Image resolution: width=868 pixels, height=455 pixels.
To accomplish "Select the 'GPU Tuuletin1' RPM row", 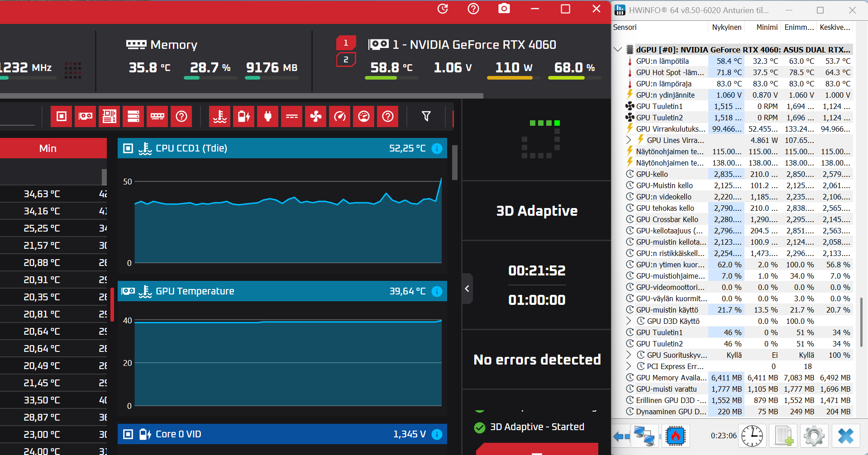I will (x=739, y=106).
